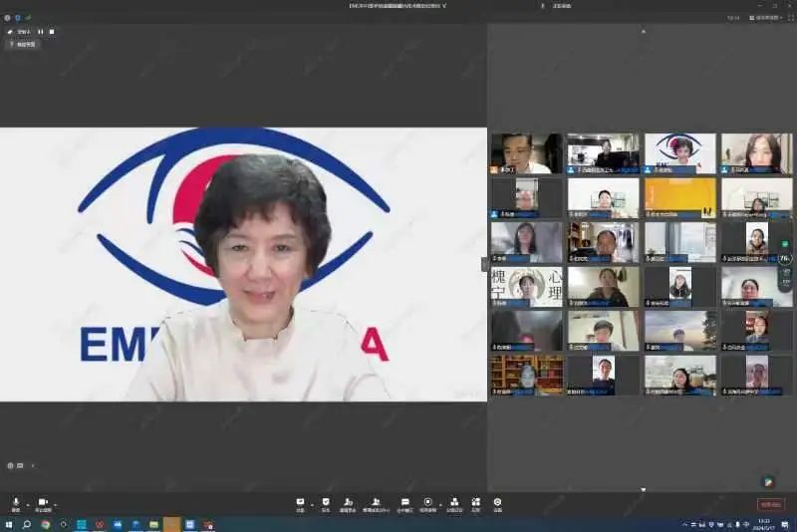Stop the camera video in toolbar

pos(43,504)
